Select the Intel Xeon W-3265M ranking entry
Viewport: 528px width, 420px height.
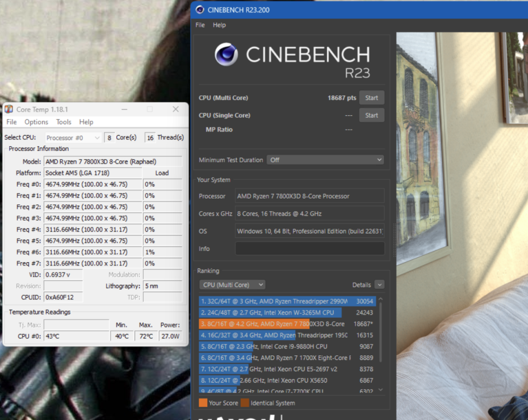point(287,313)
